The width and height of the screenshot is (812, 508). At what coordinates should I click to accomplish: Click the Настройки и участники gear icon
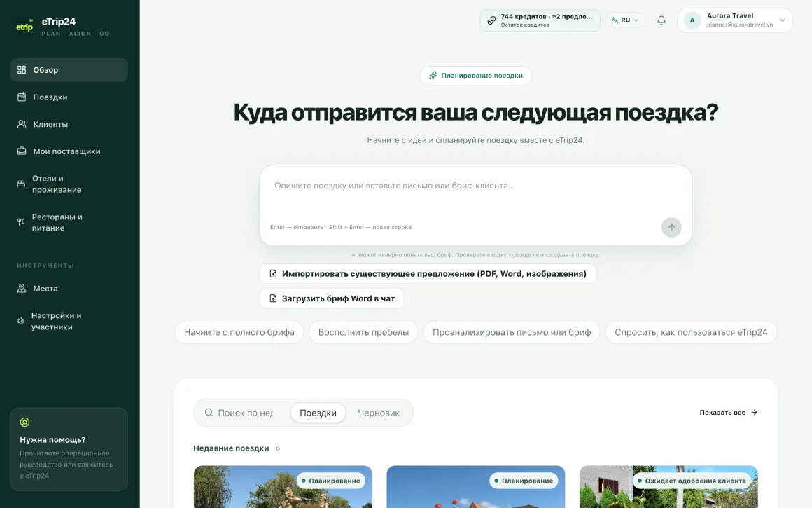point(21,321)
